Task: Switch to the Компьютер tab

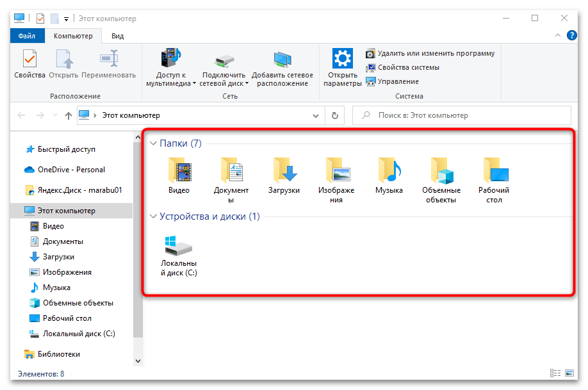Action: click(73, 36)
